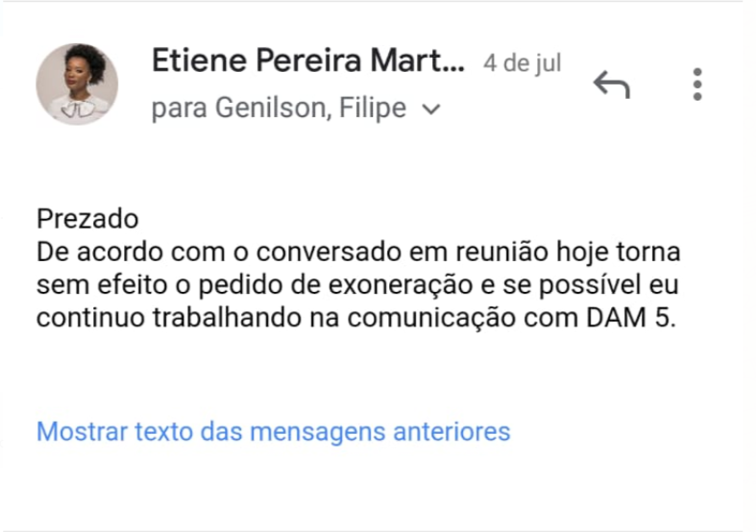Click the line starting 'sem efeito o pedido'

(357, 285)
